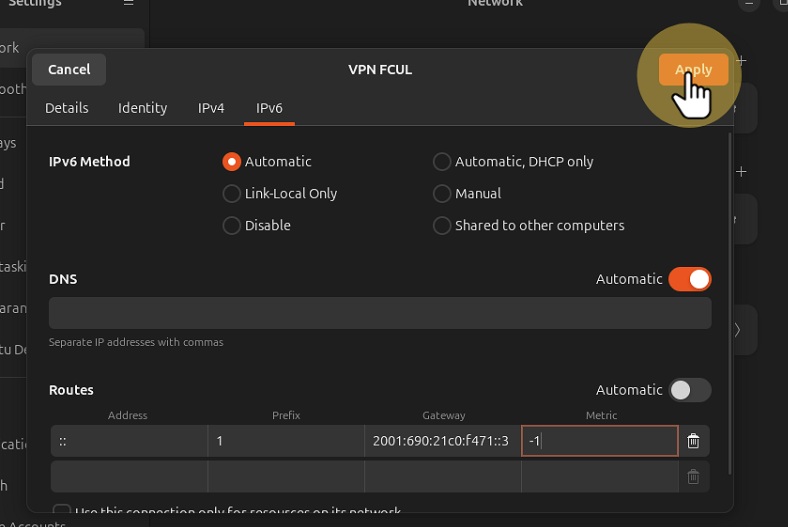Screen dimensions: 788x532
Task: Delete the first route with trash icon
Action: [x=693, y=441]
